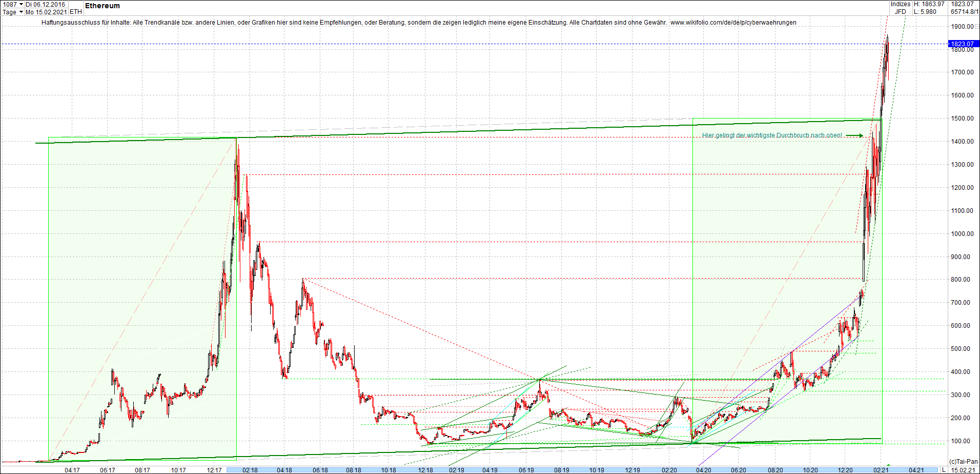This screenshot has width=980, height=474.
Task: Open the 1087 bar-count dropdown
Action: pos(13,4)
